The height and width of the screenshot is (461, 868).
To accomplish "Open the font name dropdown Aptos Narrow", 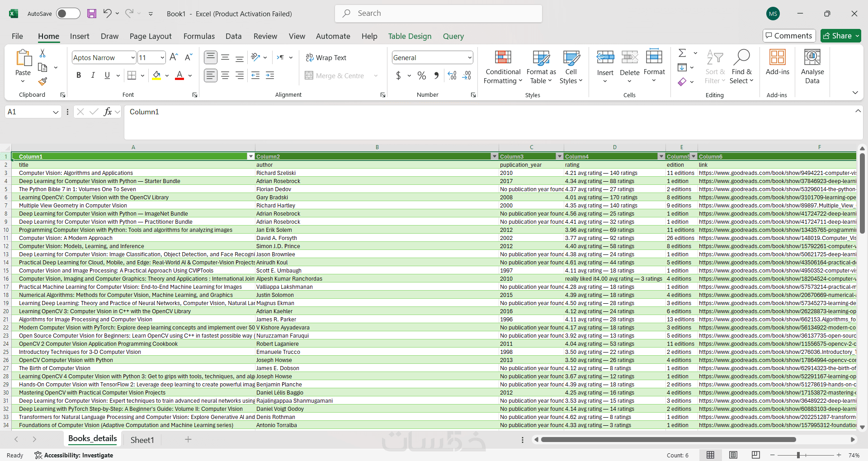I will click(133, 57).
